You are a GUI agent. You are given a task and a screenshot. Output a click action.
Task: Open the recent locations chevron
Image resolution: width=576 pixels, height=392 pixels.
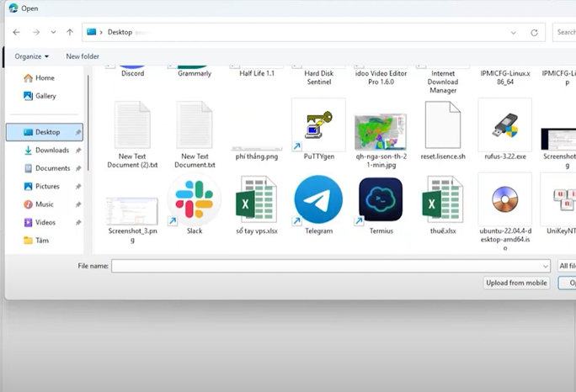(53, 33)
